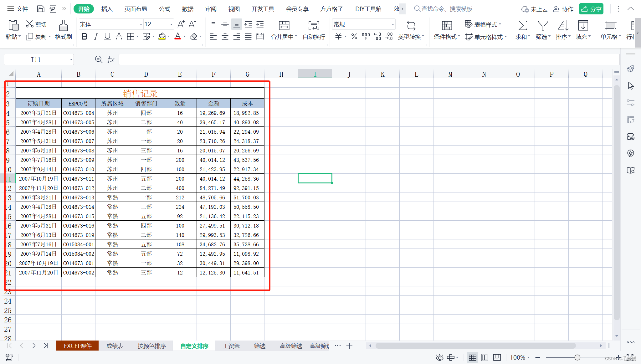Select cell containing 销售记录 title

(x=140, y=93)
